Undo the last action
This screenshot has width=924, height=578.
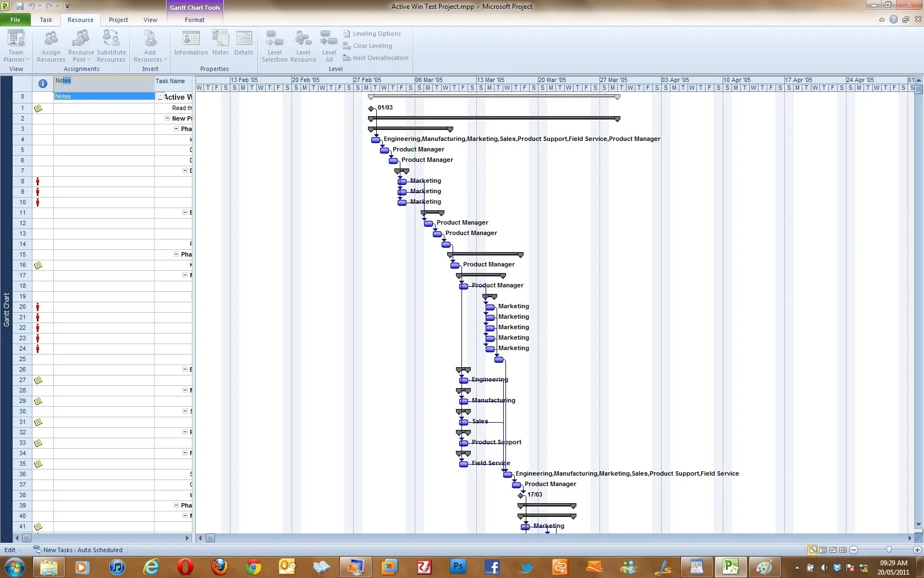pyautogui.click(x=32, y=6)
